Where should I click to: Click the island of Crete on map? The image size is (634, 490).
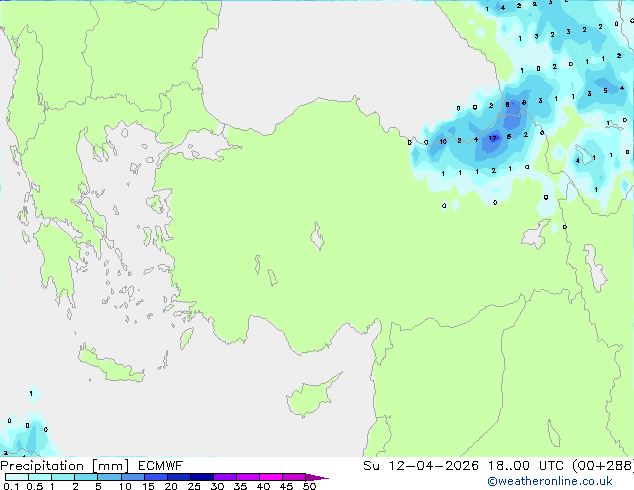(x=110, y=365)
